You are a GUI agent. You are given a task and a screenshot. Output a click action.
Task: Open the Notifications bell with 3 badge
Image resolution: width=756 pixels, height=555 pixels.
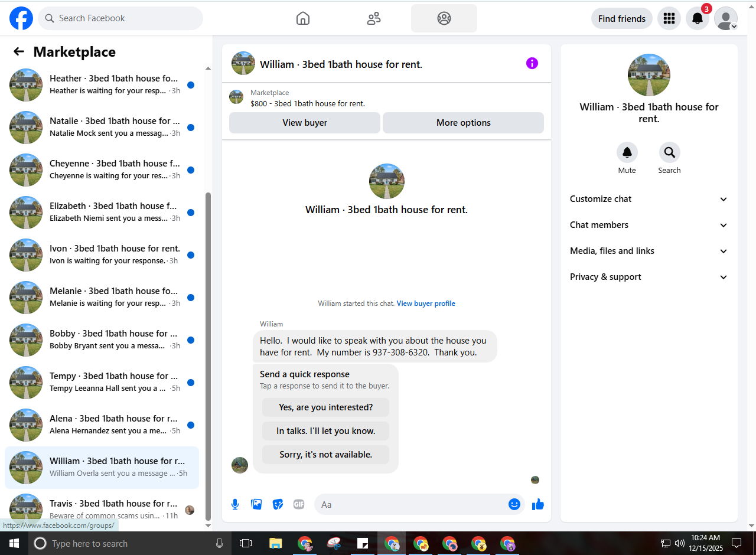pos(698,18)
